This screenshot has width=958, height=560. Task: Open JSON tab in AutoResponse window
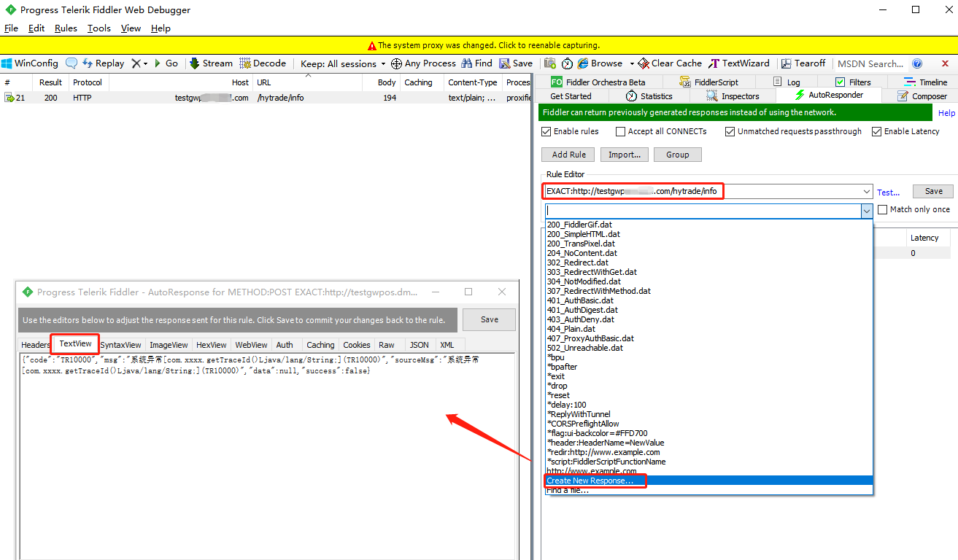point(419,345)
